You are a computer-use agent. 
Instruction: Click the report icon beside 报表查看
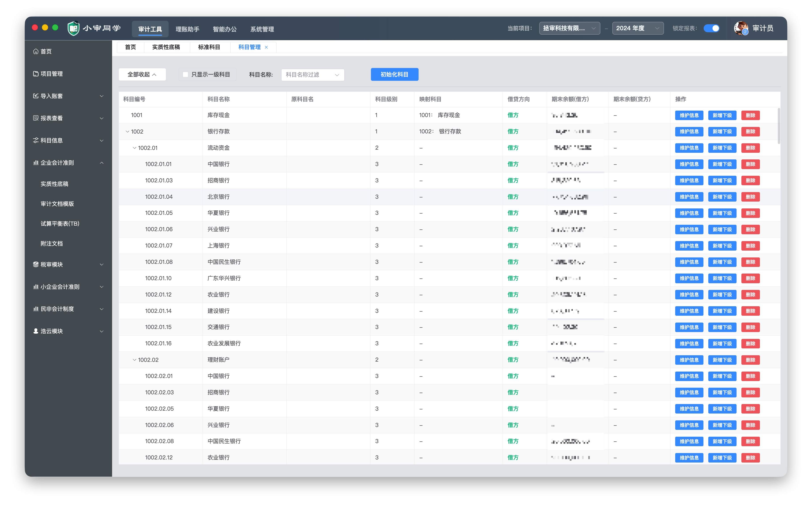pos(36,118)
